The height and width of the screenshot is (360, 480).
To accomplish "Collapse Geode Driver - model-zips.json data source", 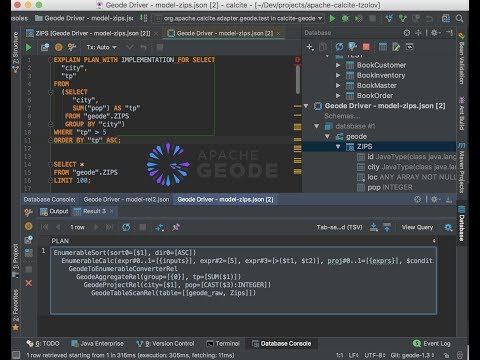I will pos(306,106).
